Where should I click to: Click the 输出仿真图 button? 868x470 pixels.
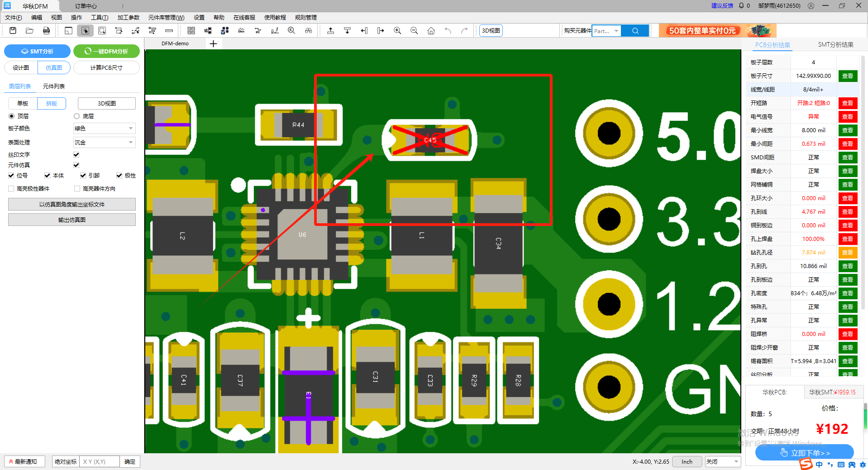pos(72,220)
